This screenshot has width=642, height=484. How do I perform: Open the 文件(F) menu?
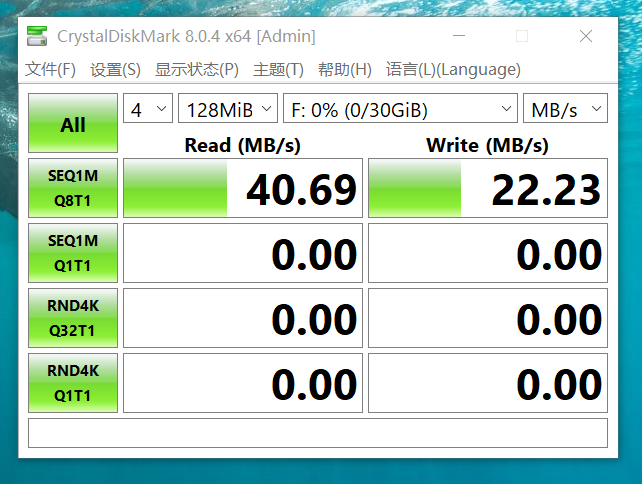(x=50, y=69)
